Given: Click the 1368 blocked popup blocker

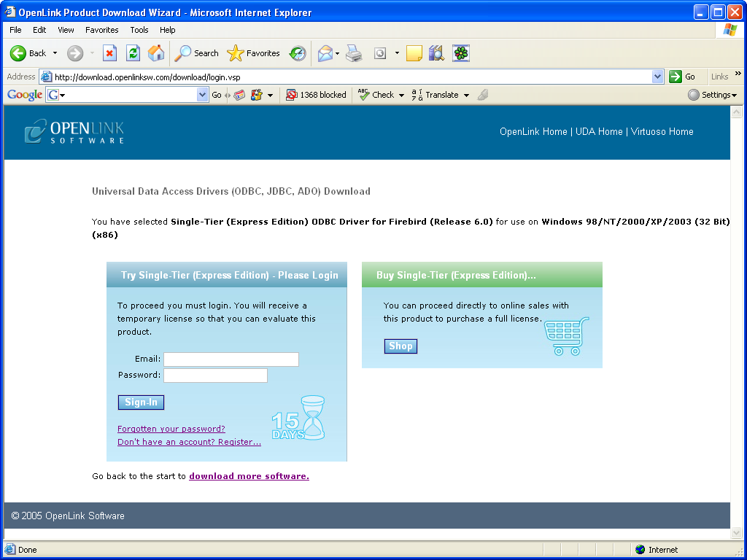Looking at the screenshot, I should [316, 95].
